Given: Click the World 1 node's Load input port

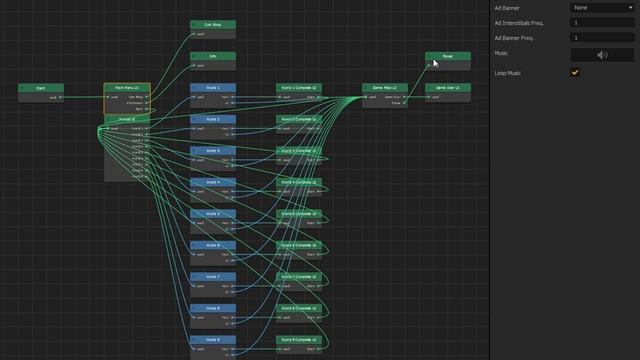Looking at the screenshot, I should [194, 97].
